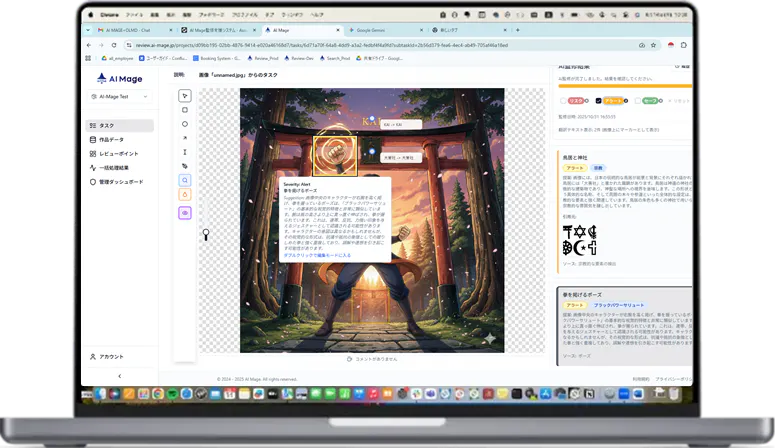Image resolution: width=775 pixels, height=448 pixels.
Task: Reload the current page
Action: tap(114, 45)
